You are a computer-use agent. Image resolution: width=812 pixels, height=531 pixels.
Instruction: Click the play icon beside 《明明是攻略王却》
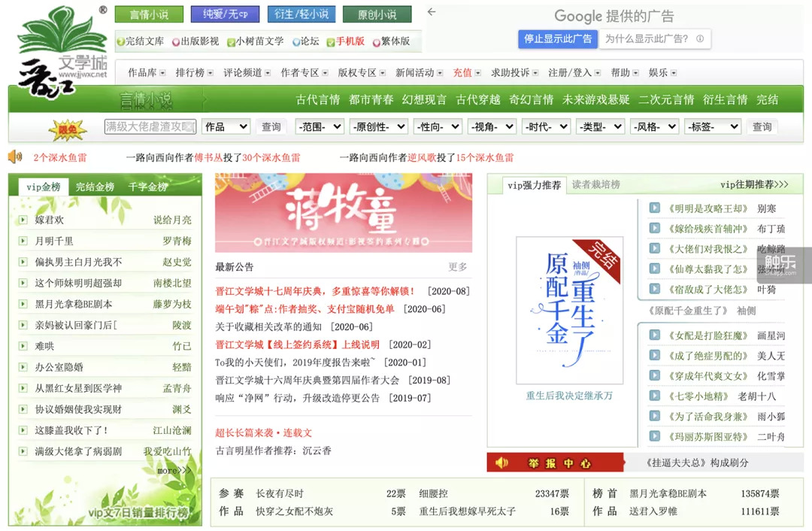[x=655, y=208]
